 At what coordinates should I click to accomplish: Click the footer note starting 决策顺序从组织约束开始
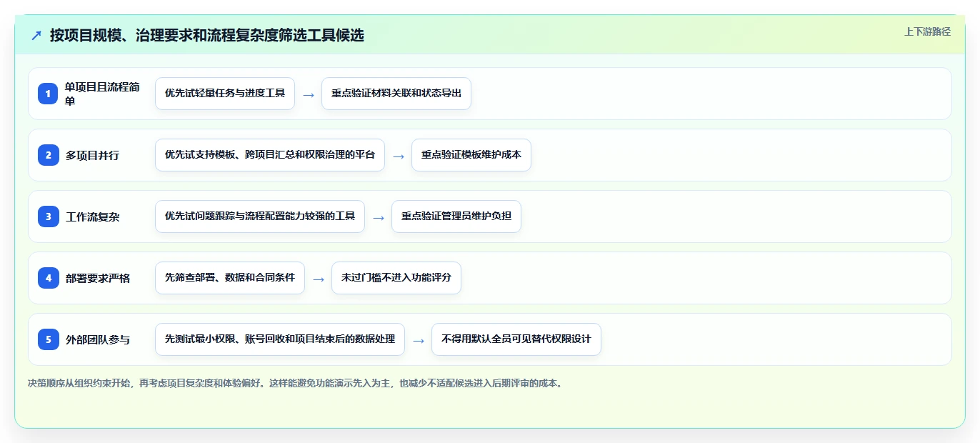[296, 384]
